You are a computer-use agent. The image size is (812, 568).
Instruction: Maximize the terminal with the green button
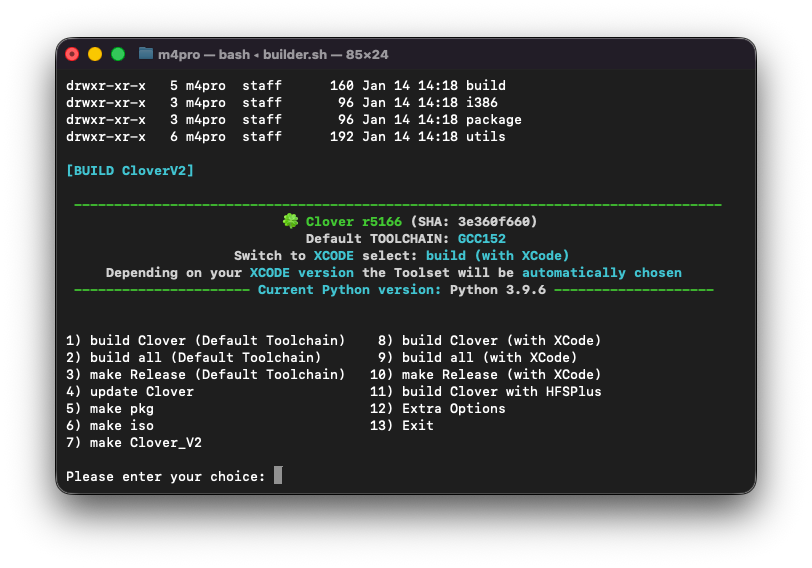pos(118,54)
